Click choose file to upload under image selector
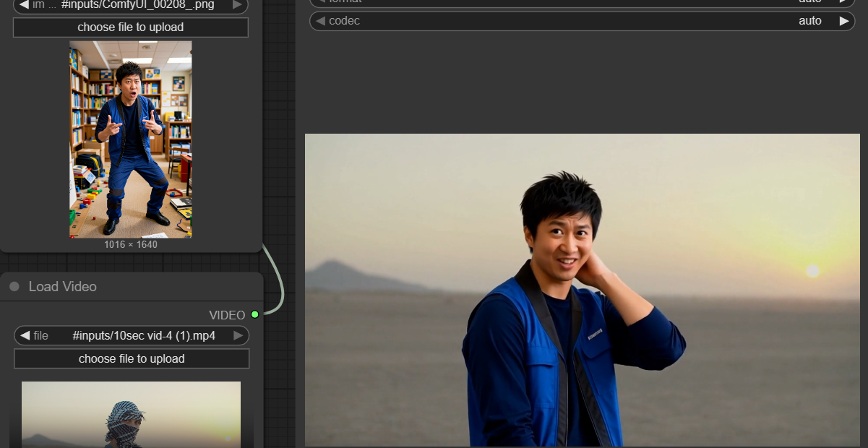This screenshot has height=448, width=868. click(131, 27)
